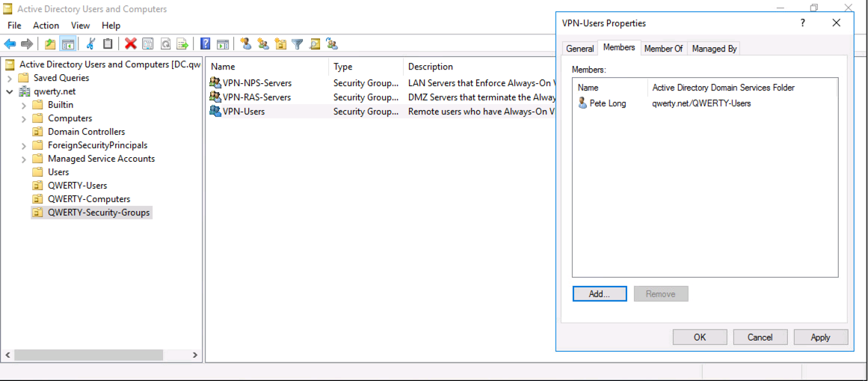The image size is (868, 381).
Task: Click the Refresh toolbar icon
Action: click(165, 44)
